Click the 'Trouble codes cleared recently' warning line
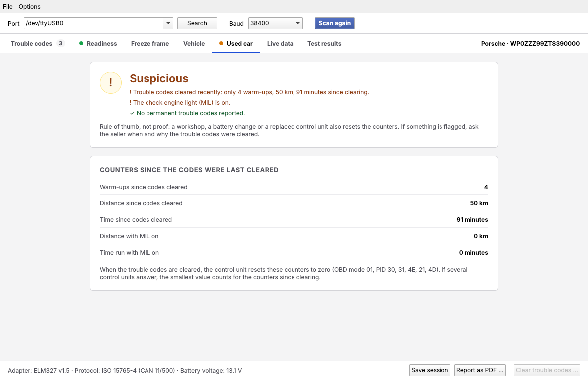Image resolution: width=588 pixels, height=379 pixels. click(249, 92)
